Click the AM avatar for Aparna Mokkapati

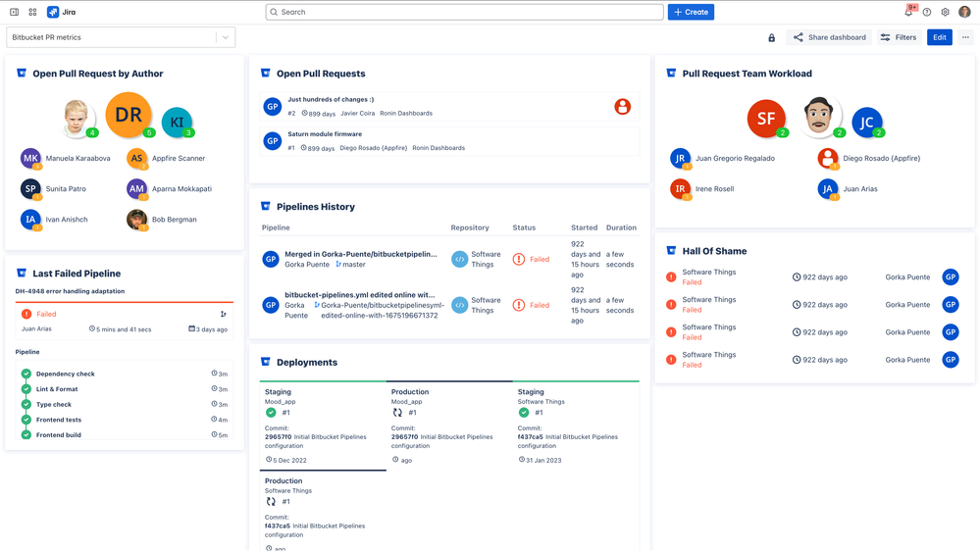137,188
